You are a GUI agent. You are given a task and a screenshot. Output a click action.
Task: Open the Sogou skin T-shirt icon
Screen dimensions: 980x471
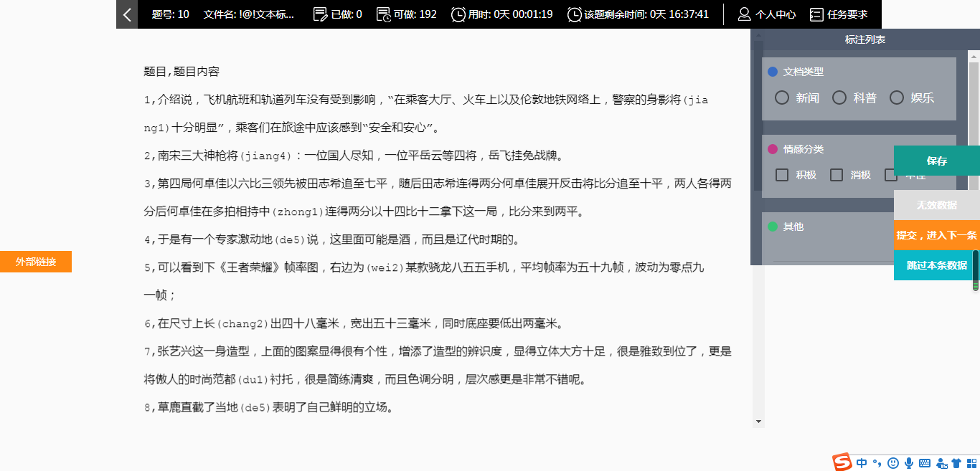coord(956,463)
